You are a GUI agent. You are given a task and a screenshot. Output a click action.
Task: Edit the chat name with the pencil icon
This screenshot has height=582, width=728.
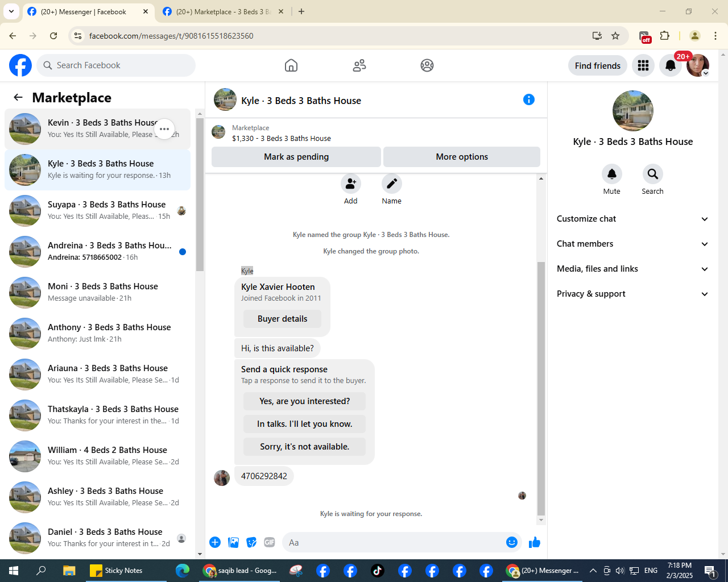click(x=392, y=184)
